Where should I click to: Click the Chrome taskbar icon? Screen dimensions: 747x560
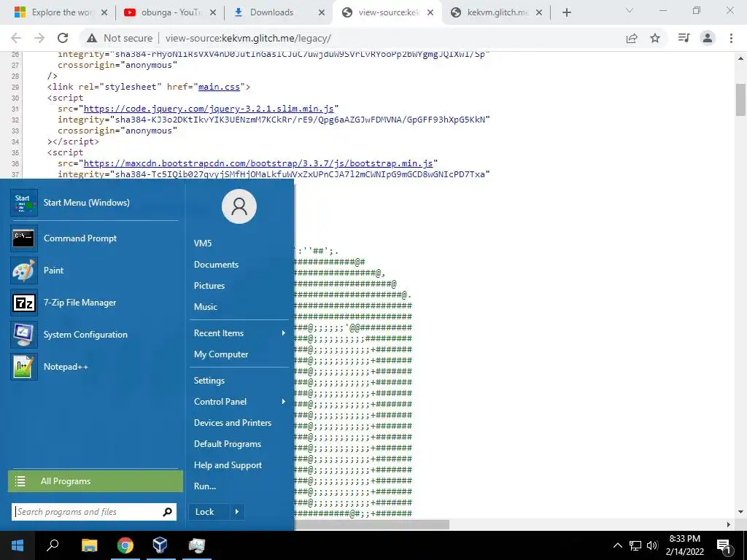tap(125, 545)
